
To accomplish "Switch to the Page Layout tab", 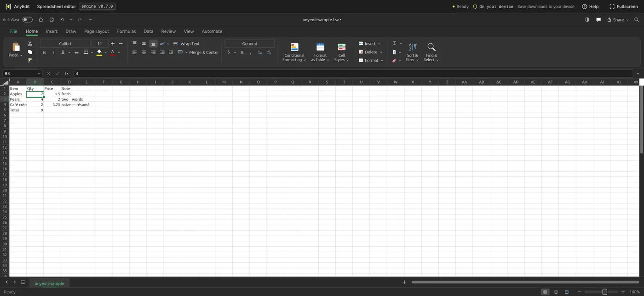I will (x=97, y=31).
